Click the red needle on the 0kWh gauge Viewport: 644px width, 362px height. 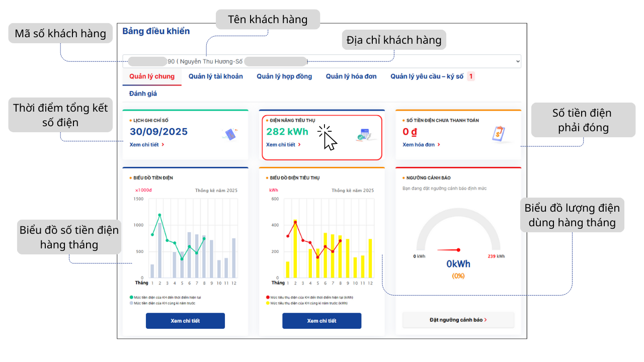[448, 249]
